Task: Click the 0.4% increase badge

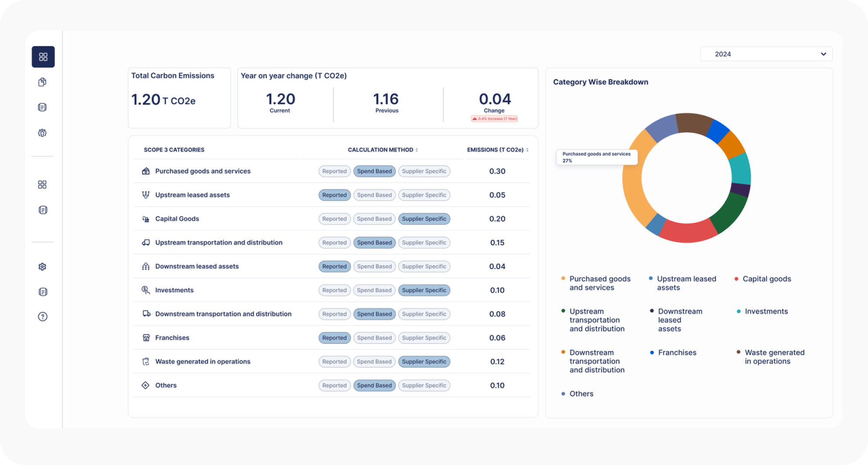Action: (495, 119)
